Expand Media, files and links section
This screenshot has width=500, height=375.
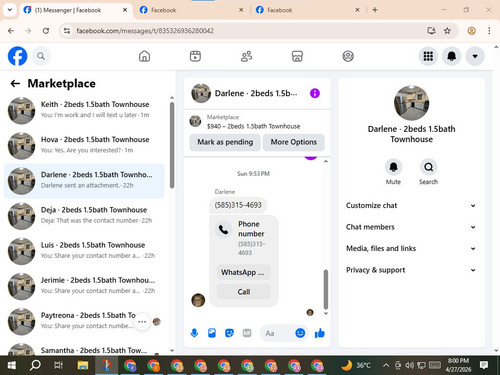411,248
